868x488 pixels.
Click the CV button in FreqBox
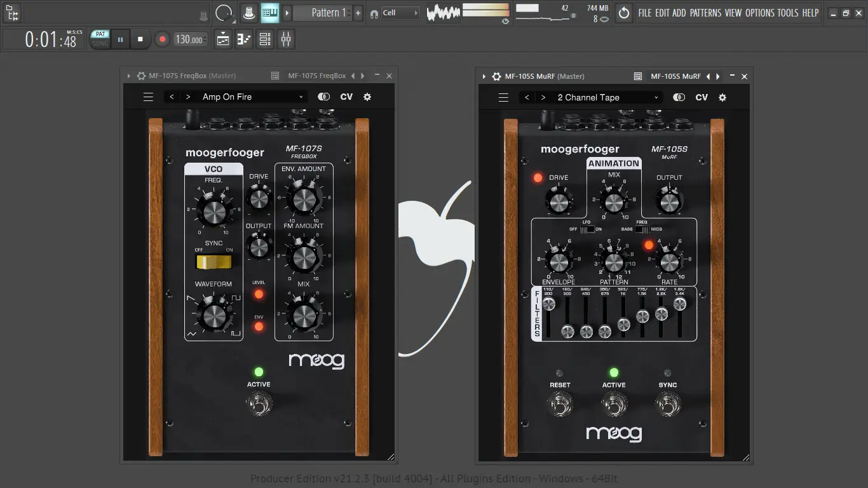(x=346, y=97)
